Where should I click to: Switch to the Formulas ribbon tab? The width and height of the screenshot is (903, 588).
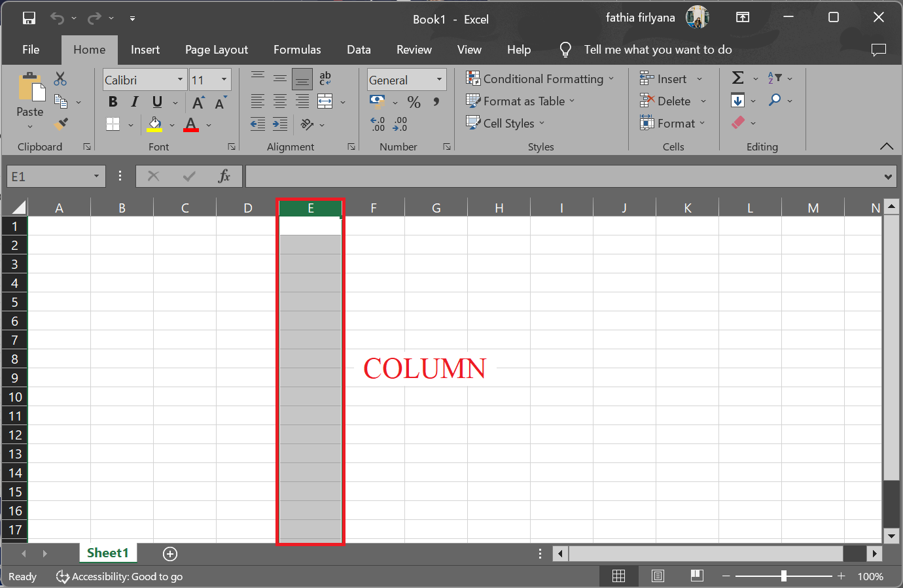pyautogui.click(x=297, y=50)
